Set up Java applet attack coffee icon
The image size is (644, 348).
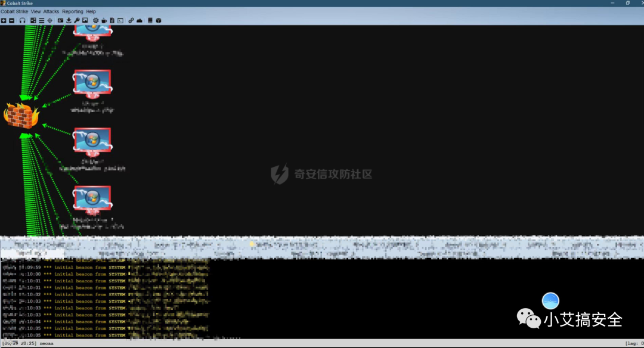pos(104,20)
